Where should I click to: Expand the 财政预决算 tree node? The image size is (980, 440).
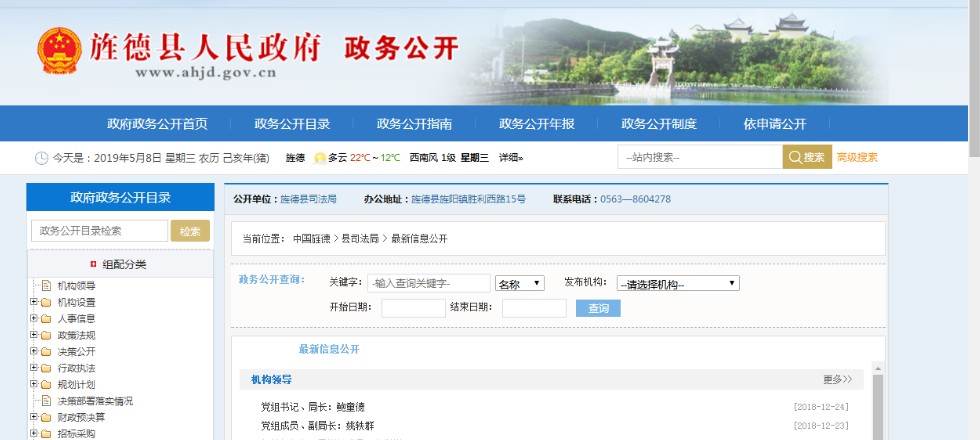tap(34, 417)
